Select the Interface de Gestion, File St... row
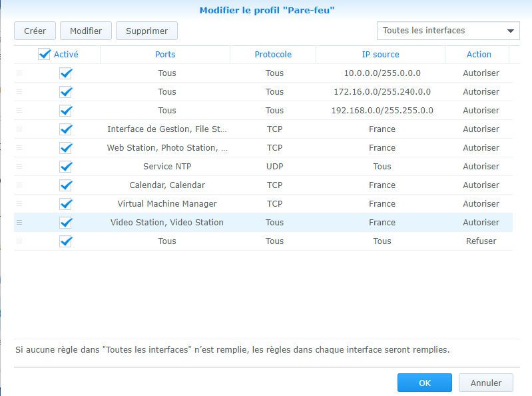Screen dimensions: 532x396 point(263,129)
